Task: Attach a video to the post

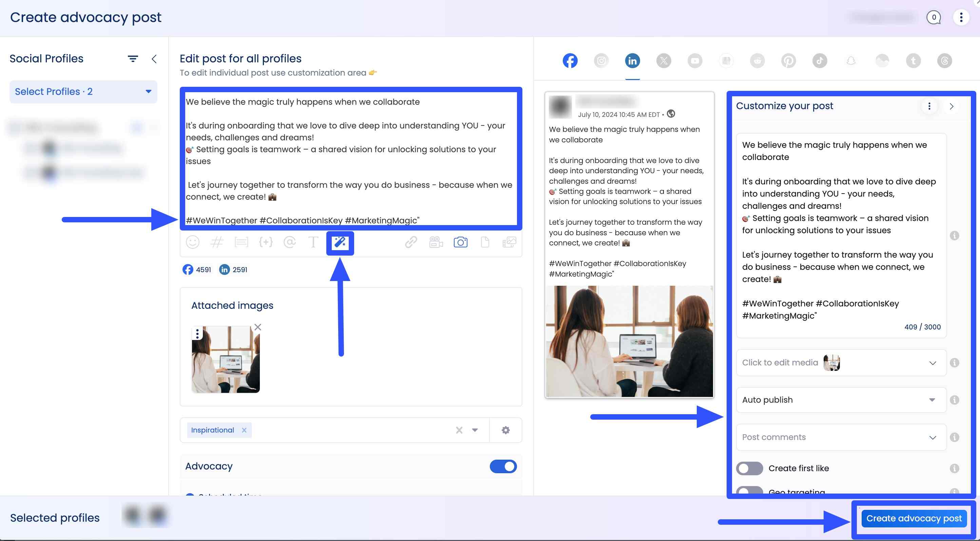Action: [x=436, y=242]
